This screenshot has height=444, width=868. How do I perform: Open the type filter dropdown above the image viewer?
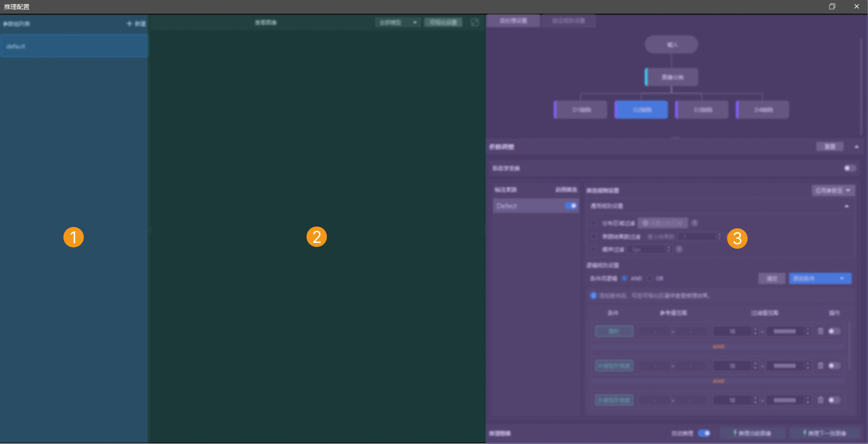pyautogui.click(x=398, y=22)
